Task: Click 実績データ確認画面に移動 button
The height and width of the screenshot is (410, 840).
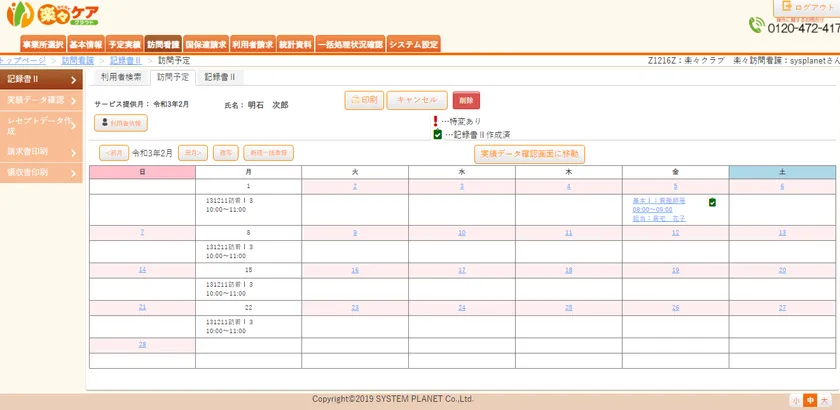Action: point(529,154)
